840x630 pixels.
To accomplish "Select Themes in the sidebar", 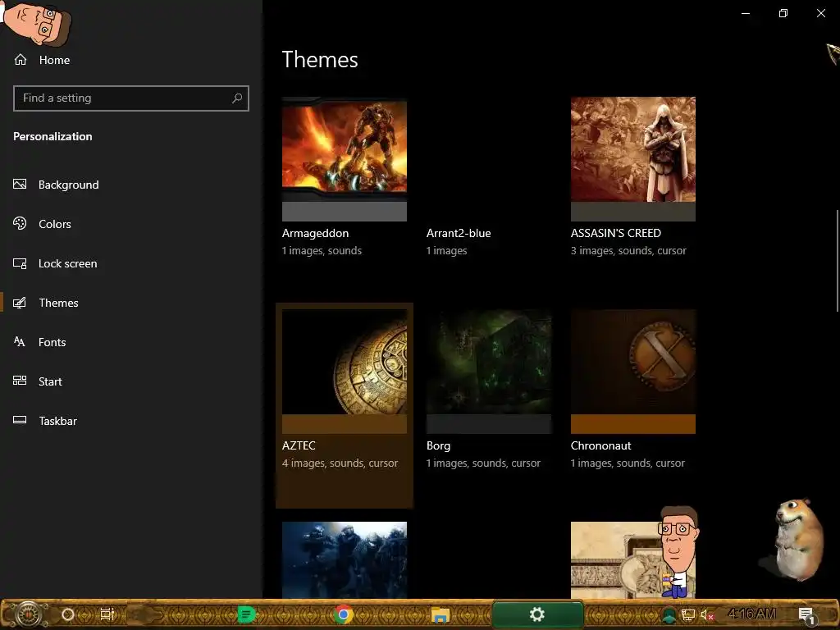I will click(x=58, y=303).
